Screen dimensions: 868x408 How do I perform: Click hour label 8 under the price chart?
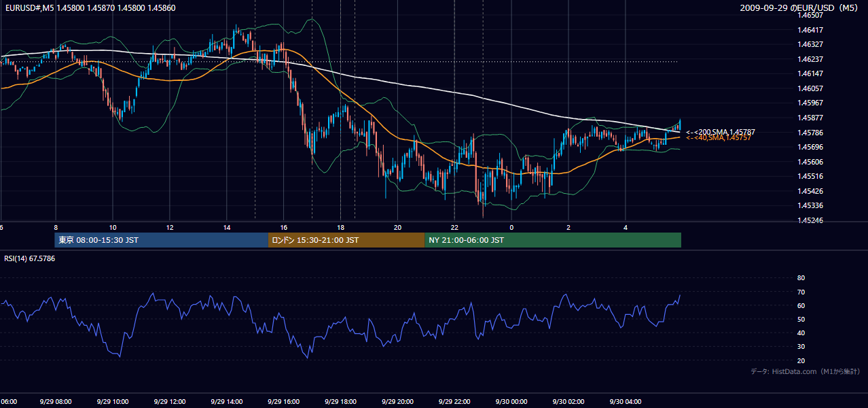coord(56,227)
